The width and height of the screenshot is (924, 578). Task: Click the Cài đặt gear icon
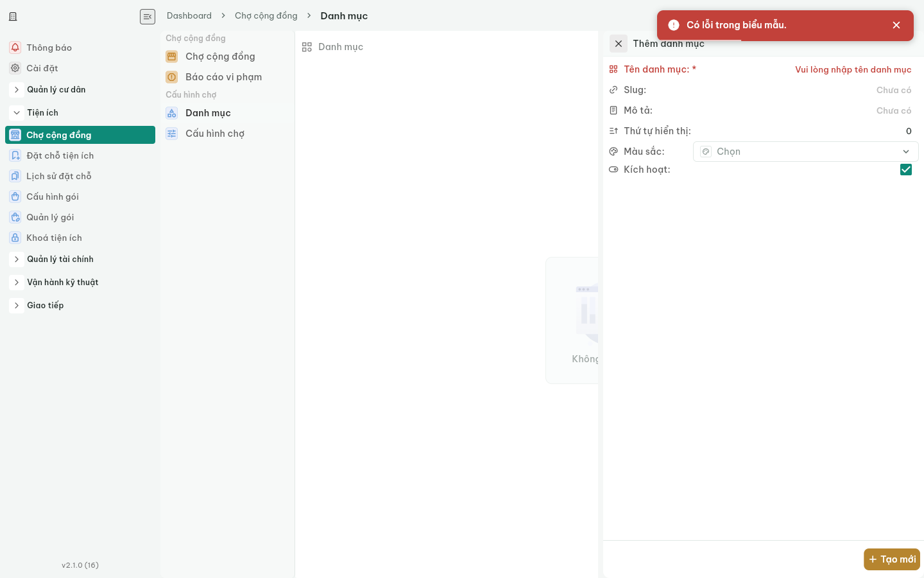15,68
